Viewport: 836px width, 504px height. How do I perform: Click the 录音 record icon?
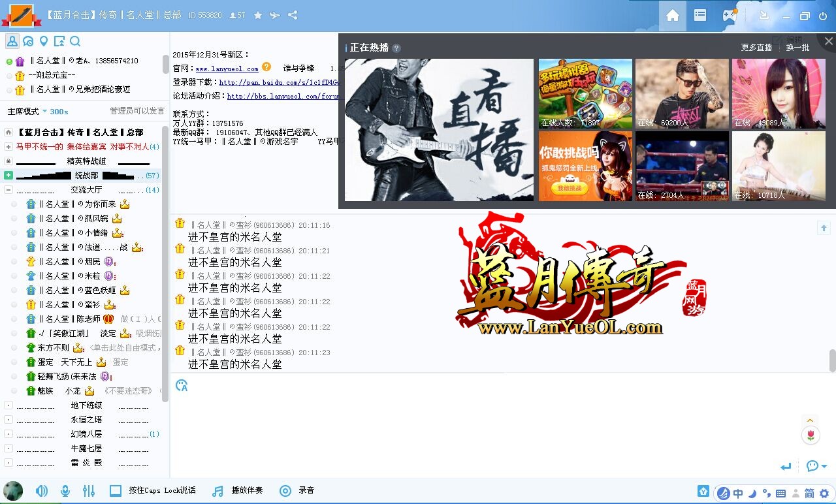(x=285, y=491)
